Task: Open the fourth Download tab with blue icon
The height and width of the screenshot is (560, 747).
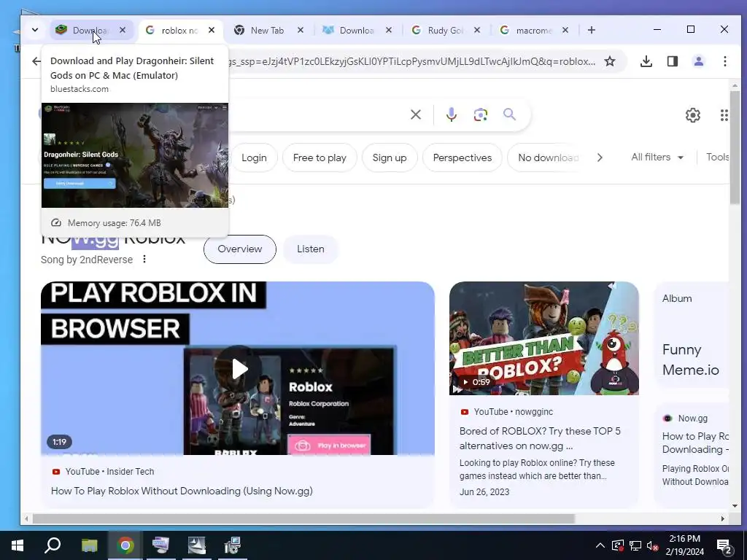Action: 356,30
